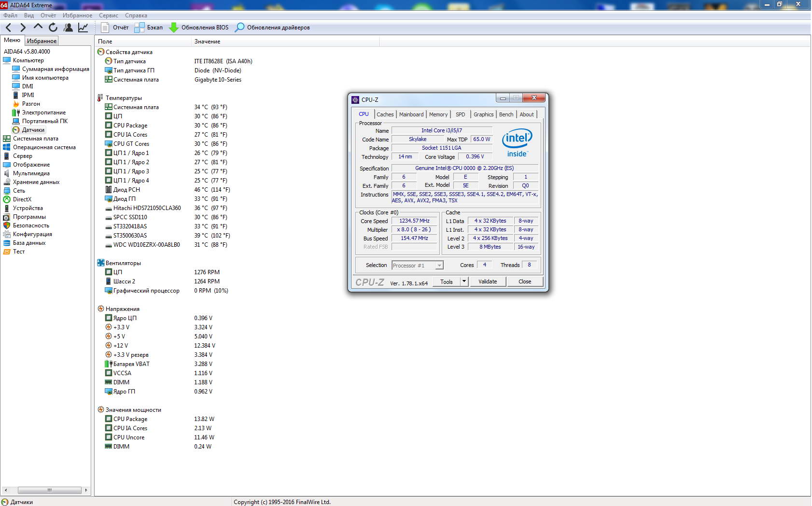The height and width of the screenshot is (506, 812).
Task: Switch to the Избранное sidebar tab
Action: [42, 41]
